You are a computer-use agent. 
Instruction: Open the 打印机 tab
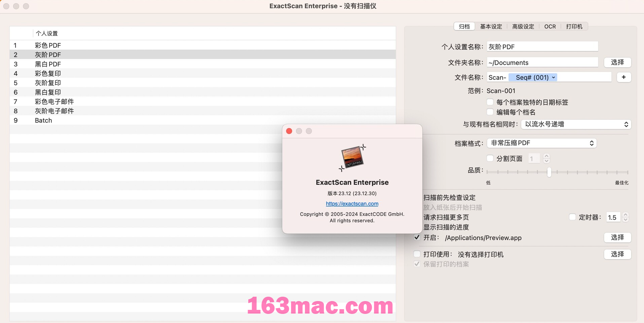coord(574,26)
